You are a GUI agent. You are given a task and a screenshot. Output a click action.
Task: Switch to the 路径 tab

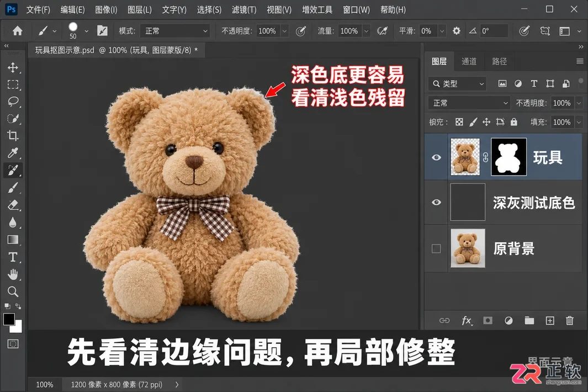click(x=499, y=61)
